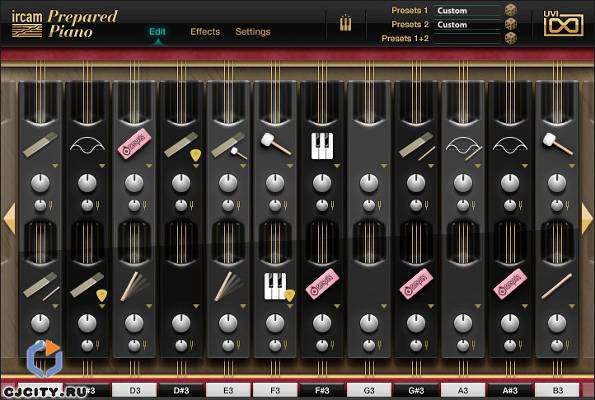595x400 pixels.
Task: Open lower D#3 preparation dropdown arrow
Action: point(196,306)
